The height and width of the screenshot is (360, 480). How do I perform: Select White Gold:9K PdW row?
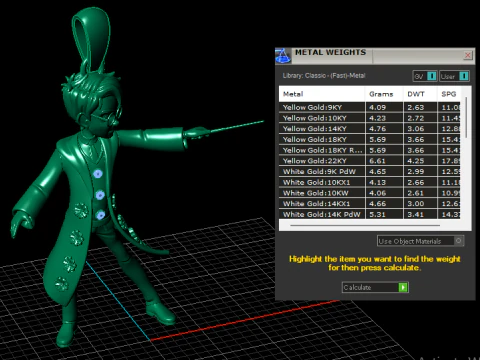click(370, 171)
